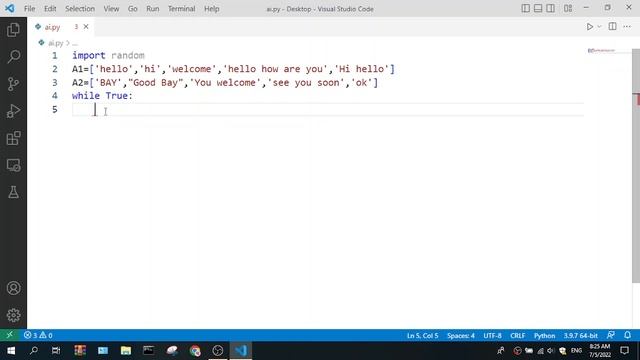Click the 'while True:' statement
Image resolution: width=640 pixels, height=360 pixels.
(102, 96)
